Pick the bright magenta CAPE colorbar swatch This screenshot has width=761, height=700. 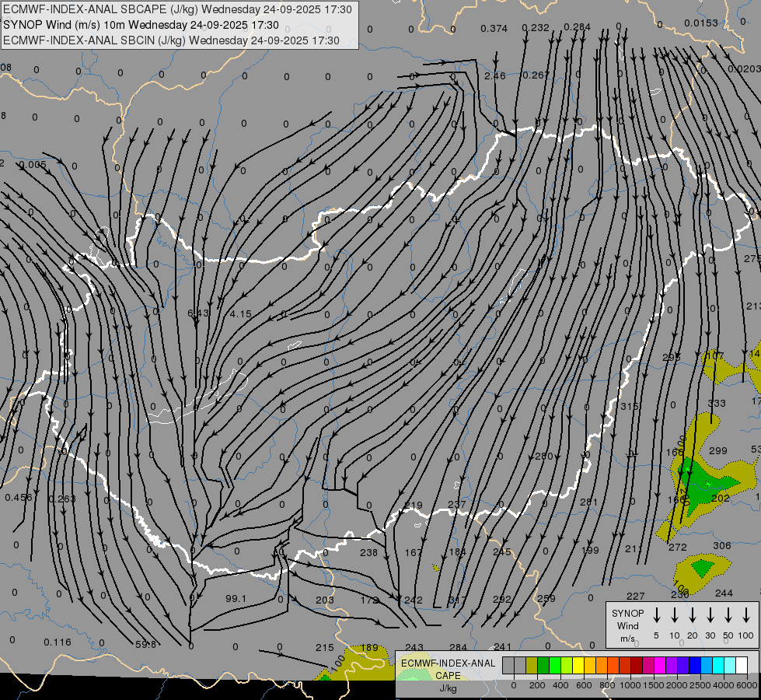pyautogui.click(x=660, y=665)
